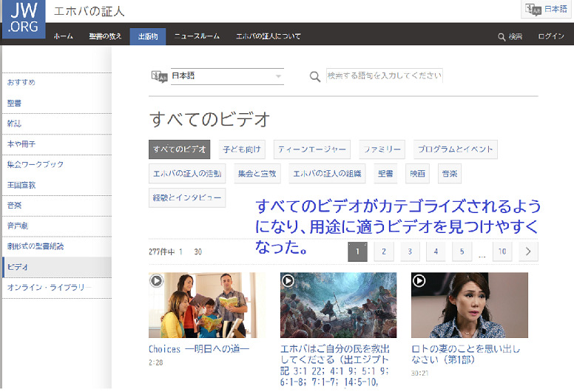Go to page 3
This screenshot has width=574, height=392.
[410, 251]
